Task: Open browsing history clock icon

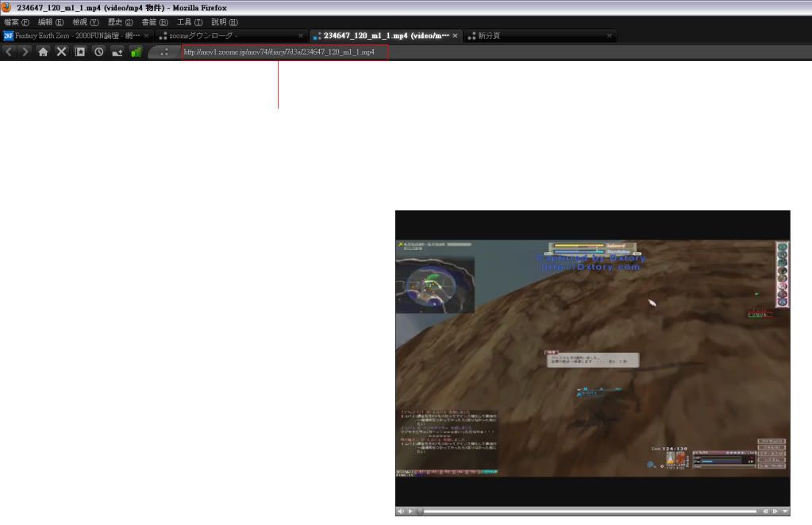Action: point(98,52)
